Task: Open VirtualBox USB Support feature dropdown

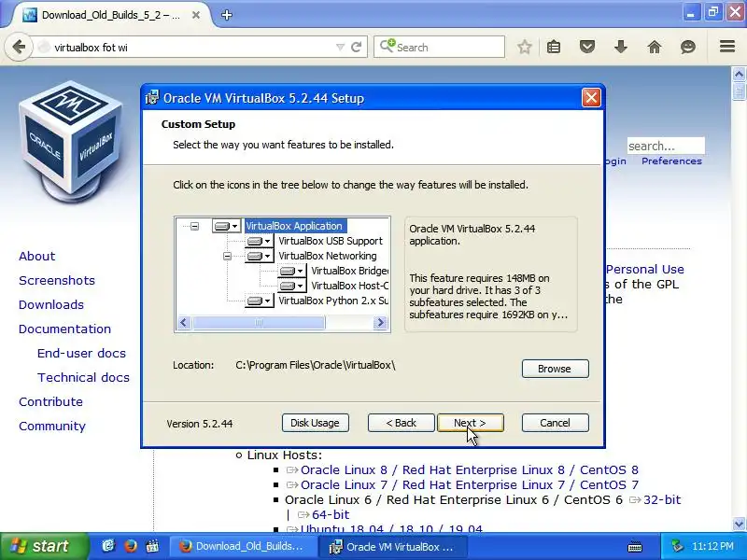Action: point(259,241)
